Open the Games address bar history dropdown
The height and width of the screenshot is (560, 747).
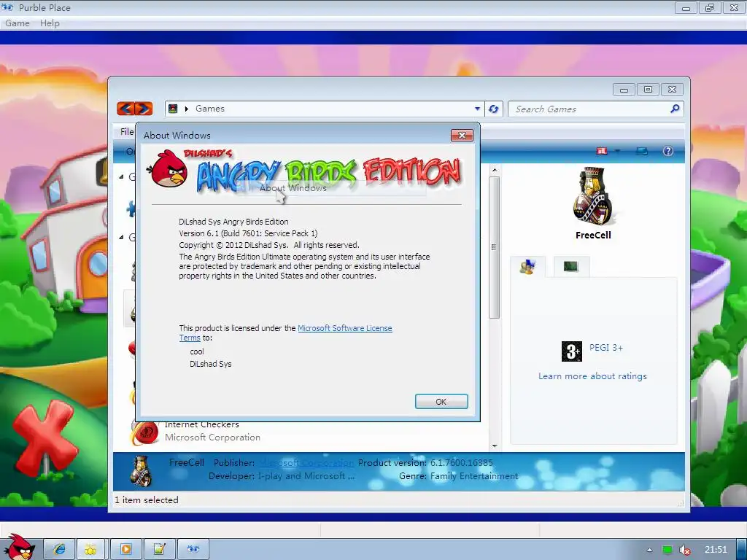pyautogui.click(x=477, y=109)
